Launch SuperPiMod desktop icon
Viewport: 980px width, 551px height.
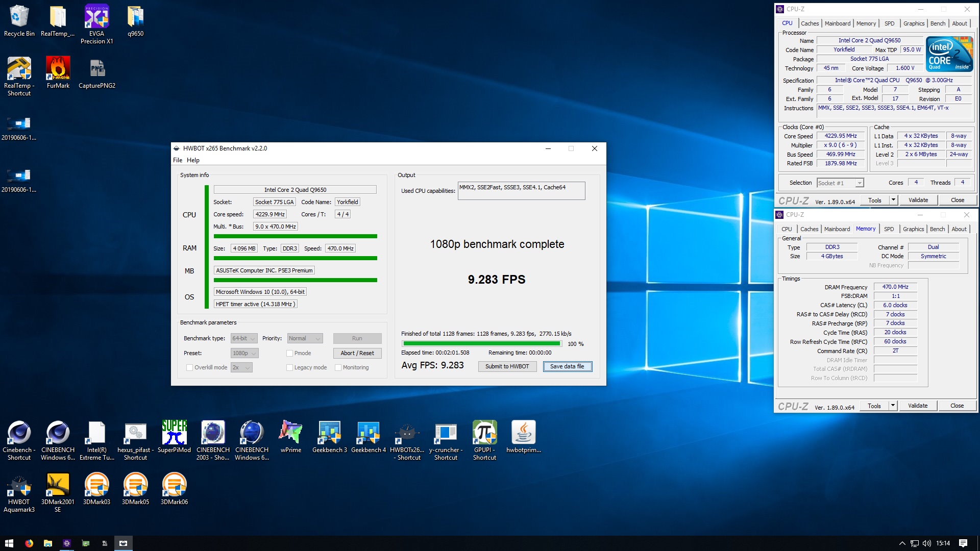point(174,437)
